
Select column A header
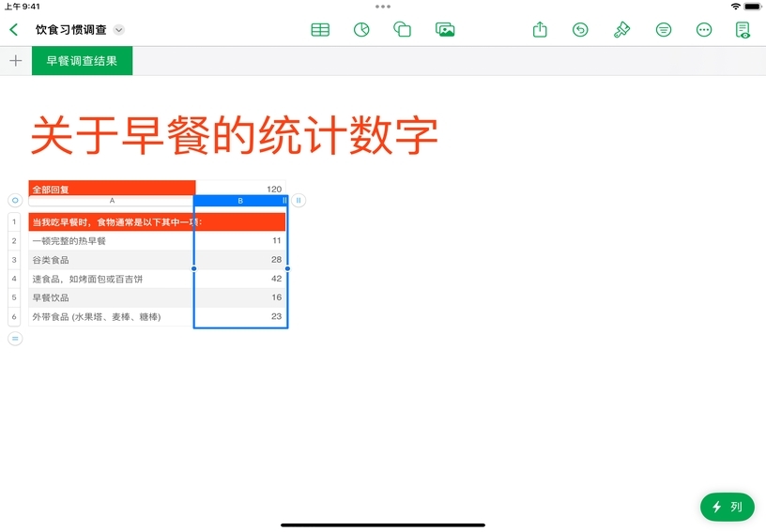click(112, 201)
